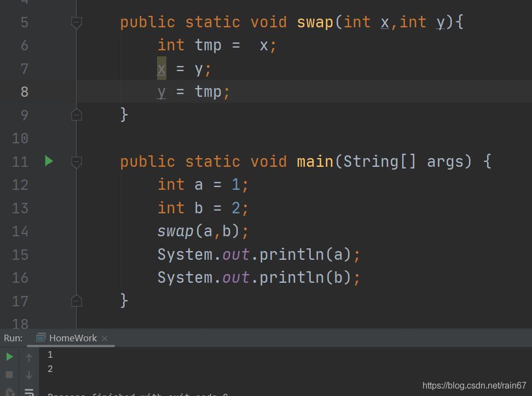The width and height of the screenshot is (532, 396).
Task: Click the Run: panel label
Action: click(x=13, y=338)
